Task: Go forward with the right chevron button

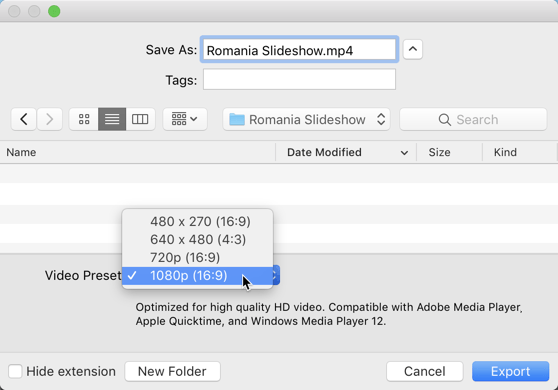Action: (49, 119)
